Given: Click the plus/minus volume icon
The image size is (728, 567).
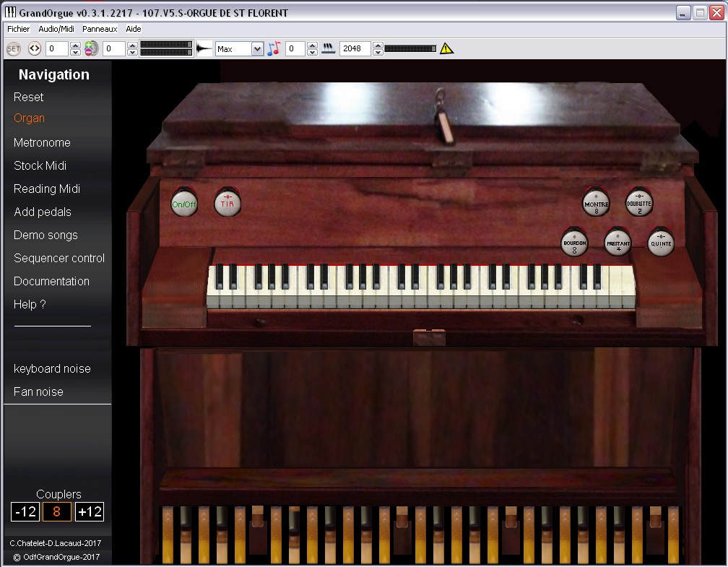Looking at the screenshot, I should click(92, 49).
